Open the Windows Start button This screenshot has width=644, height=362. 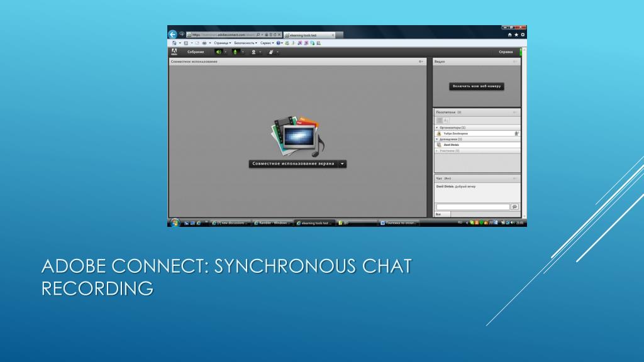(175, 222)
